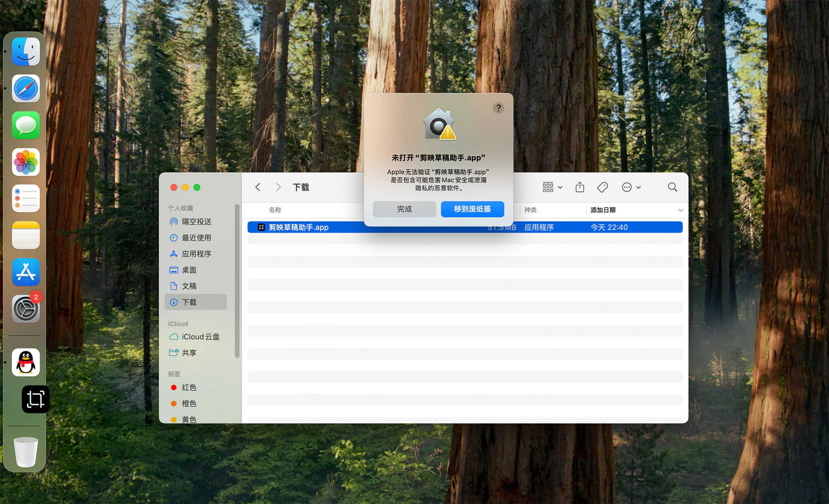Select the 红色 tag in sidebar
829x504 pixels.
click(x=189, y=388)
